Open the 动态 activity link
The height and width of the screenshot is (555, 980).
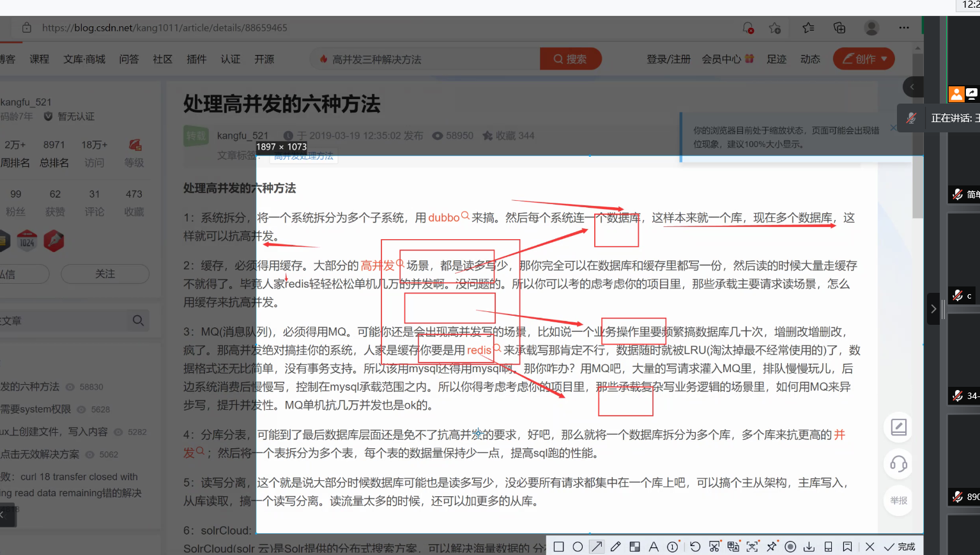811,59
